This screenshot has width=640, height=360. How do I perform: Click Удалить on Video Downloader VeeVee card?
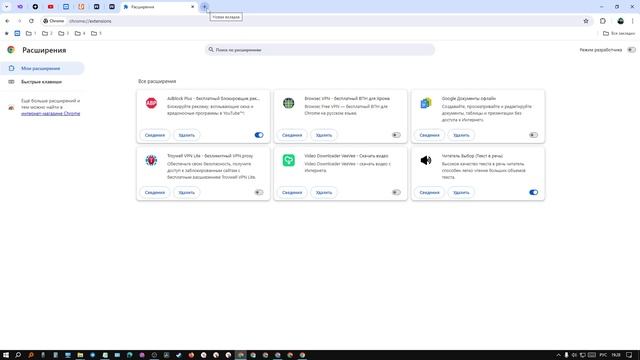coord(324,192)
